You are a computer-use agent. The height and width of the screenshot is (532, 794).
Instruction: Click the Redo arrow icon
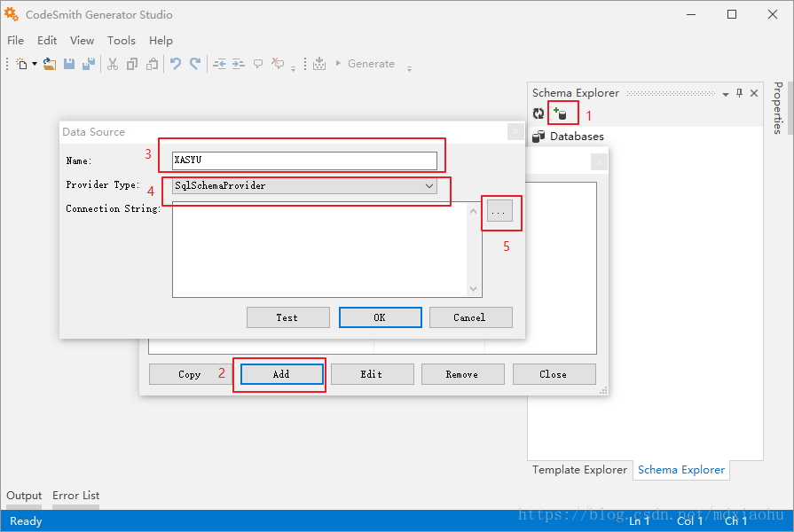[195, 63]
